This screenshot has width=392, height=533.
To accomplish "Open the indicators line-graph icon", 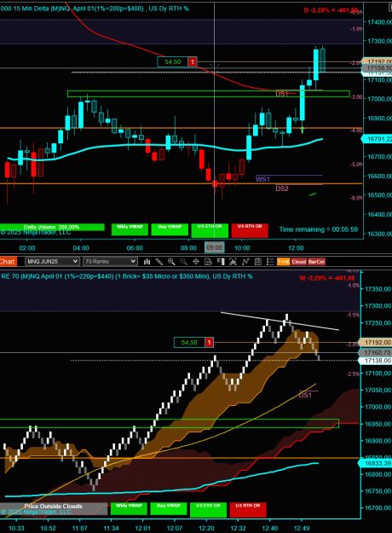I will [245, 262].
